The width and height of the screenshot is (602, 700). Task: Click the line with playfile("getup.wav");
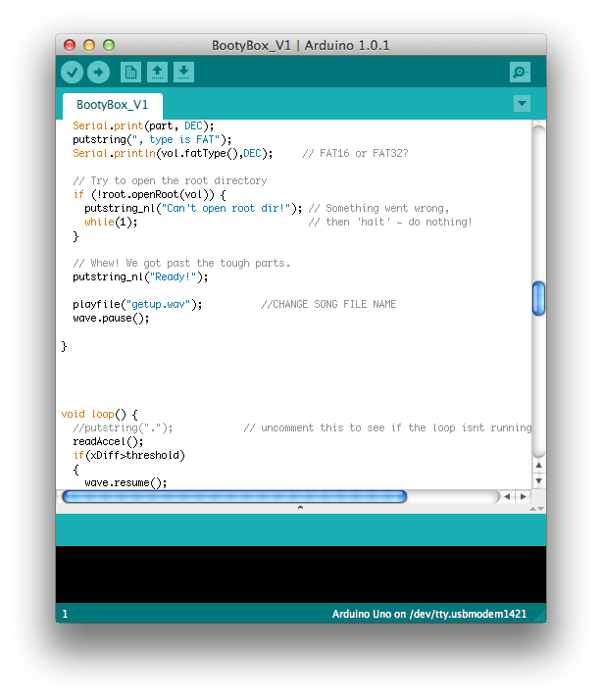(x=137, y=305)
